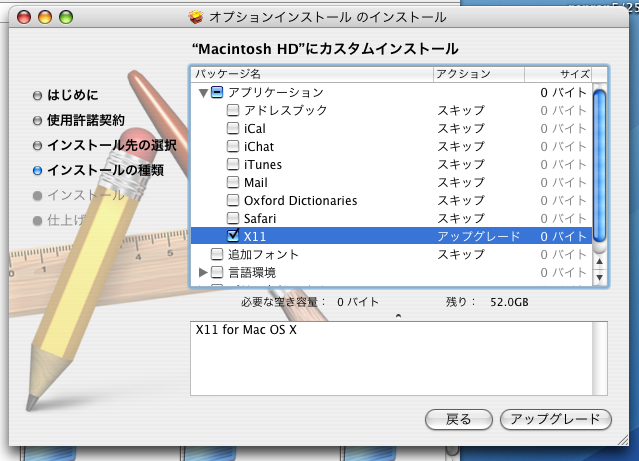This screenshot has width=639, height=461.
Task: Expand the 言語環境 disclosure triangle
Action: [203, 272]
